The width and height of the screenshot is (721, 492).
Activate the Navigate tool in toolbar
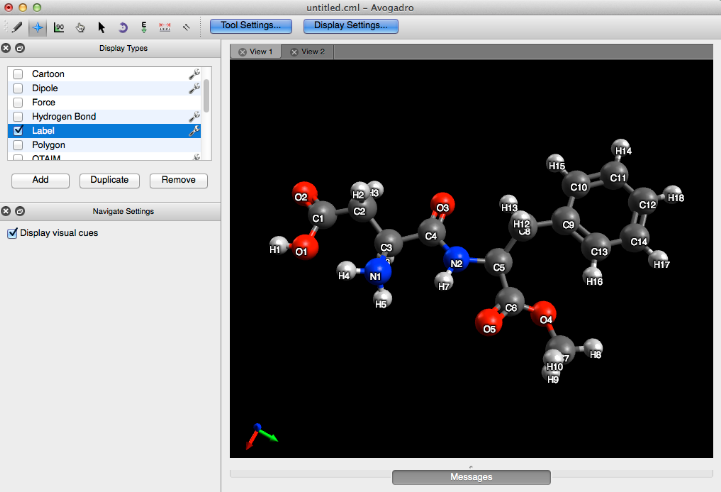[38, 27]
